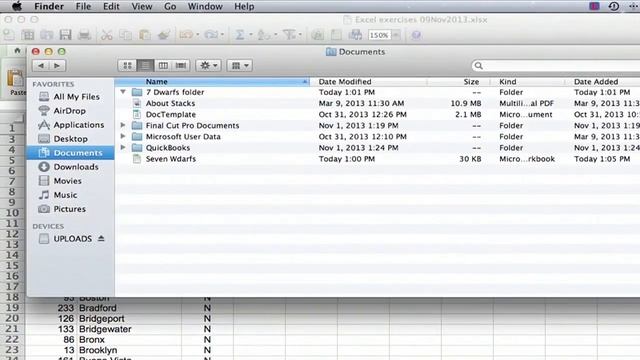Click the AutoSum icon in Excel toolbar
The height and width of the screenshot is (360, 640).
pyautogui.click(x=240, y=35)
